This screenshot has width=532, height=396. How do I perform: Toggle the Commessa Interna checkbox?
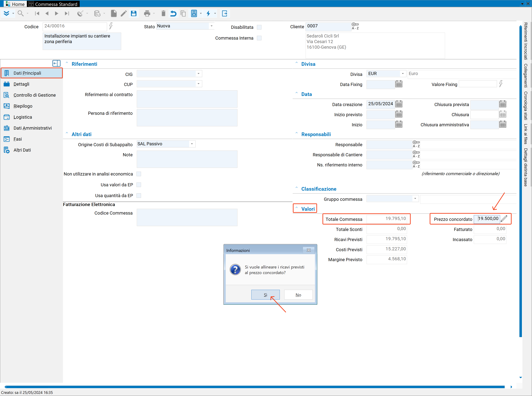pos(259,38)
